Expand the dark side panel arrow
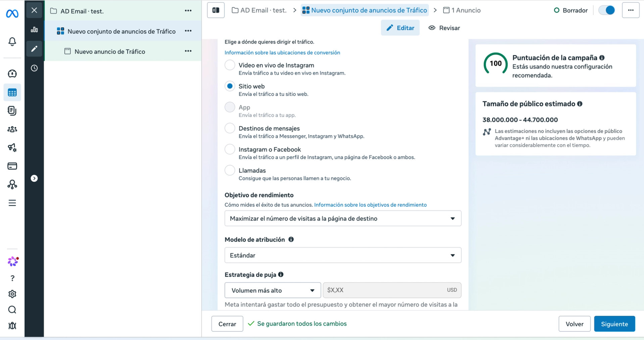 click(x=34, y=178)
